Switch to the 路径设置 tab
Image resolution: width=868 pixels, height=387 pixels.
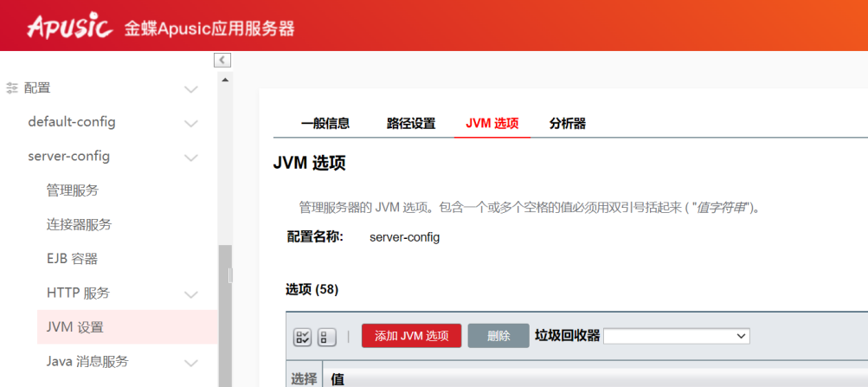(x=411, y=124)
